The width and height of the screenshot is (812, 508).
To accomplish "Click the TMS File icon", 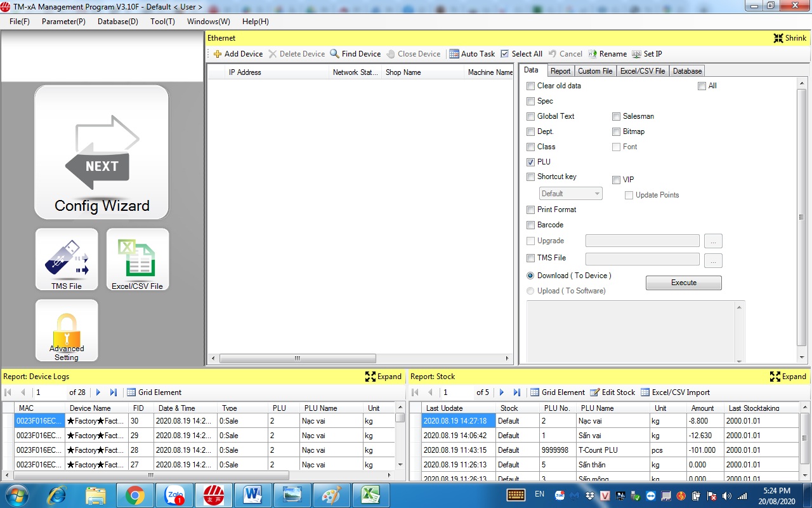I will click(67, 259).
